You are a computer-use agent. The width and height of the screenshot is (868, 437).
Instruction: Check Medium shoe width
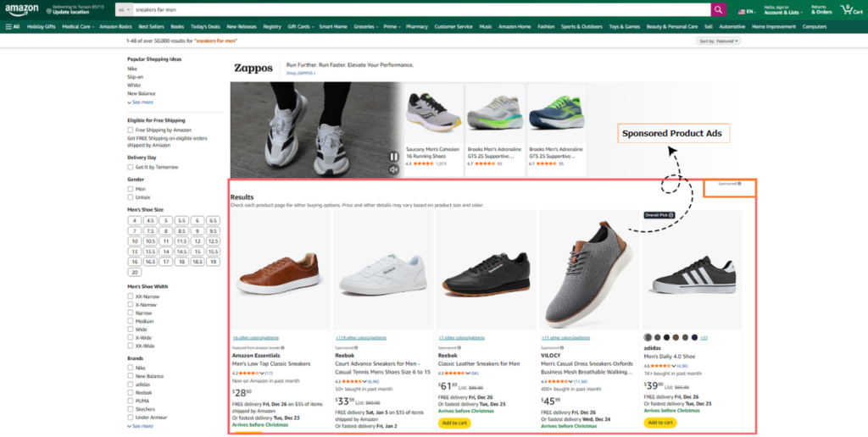click(x=131, y=321)
